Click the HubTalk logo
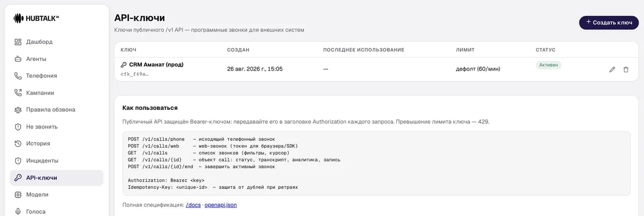This screenshot has height=216, width=644. [x=36, y=18]
